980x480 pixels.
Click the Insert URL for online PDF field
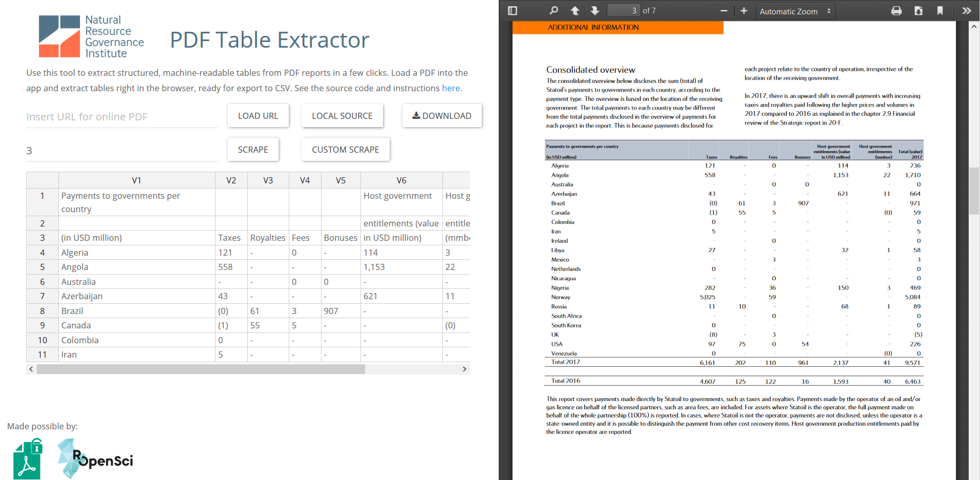click(122, 117)
